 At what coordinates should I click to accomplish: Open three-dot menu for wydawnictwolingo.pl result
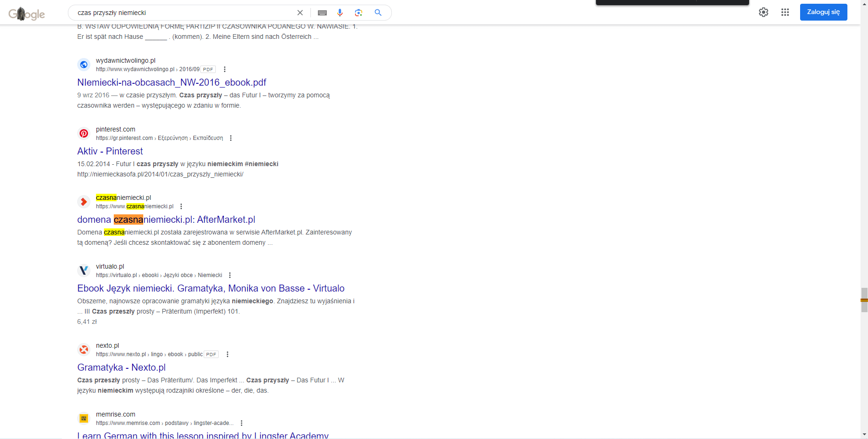[x=225, y=69]
